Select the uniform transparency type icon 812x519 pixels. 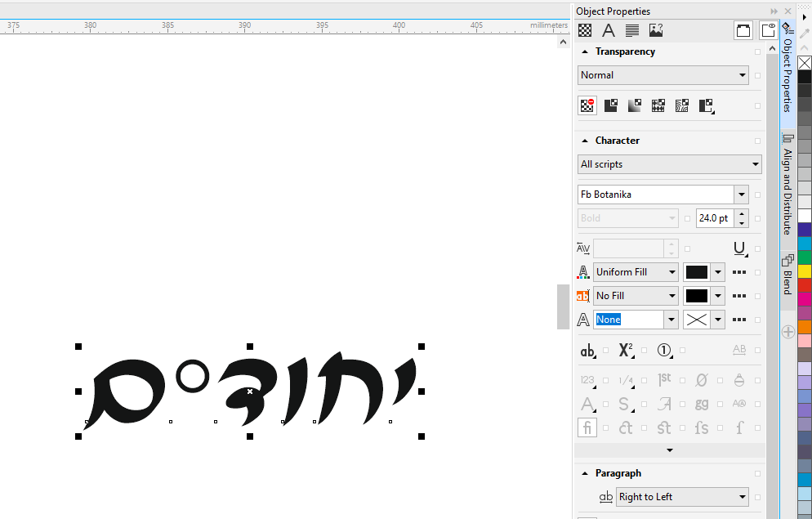pos(610,105)
